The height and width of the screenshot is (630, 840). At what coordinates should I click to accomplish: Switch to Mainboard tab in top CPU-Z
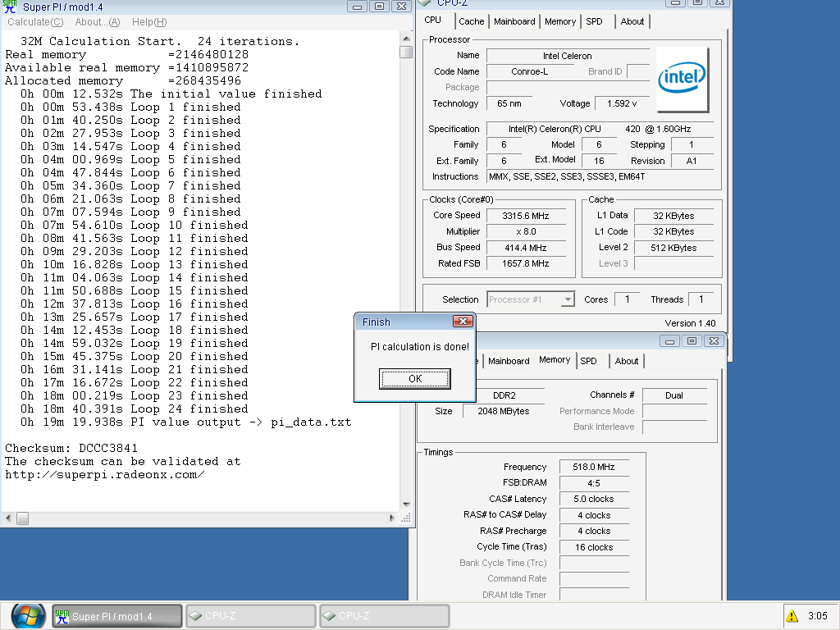[x=514, y=21]
